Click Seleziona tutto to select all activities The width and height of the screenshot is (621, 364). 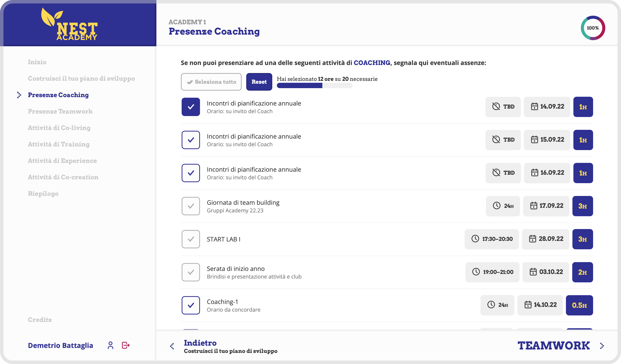coord(211,82)
